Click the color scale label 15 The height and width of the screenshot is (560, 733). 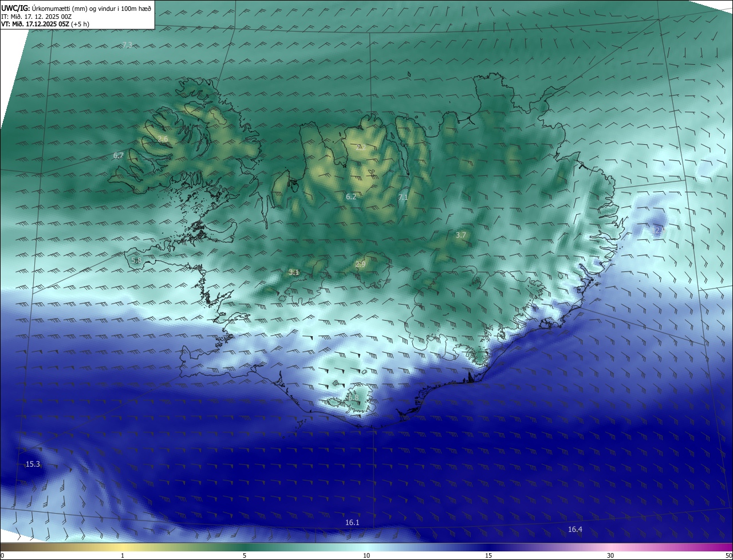coord(488,555)
